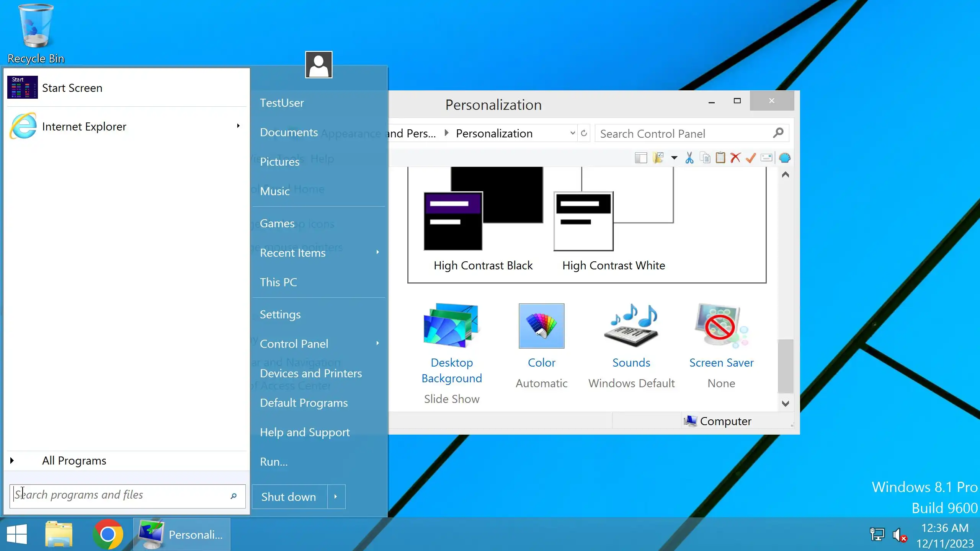The height and width of the screenshot is (551, 980).
Task: Open Google Chrome from the taskbar
Action: click(x=108, y=535)
